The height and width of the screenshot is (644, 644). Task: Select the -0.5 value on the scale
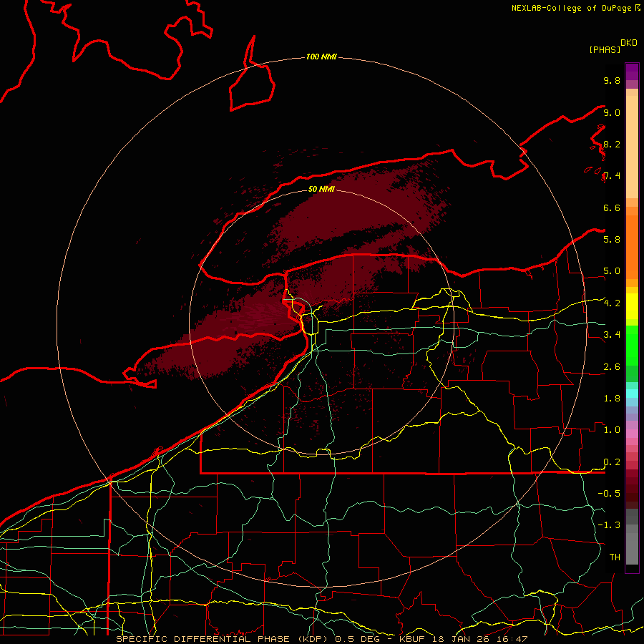pos(609,493)
